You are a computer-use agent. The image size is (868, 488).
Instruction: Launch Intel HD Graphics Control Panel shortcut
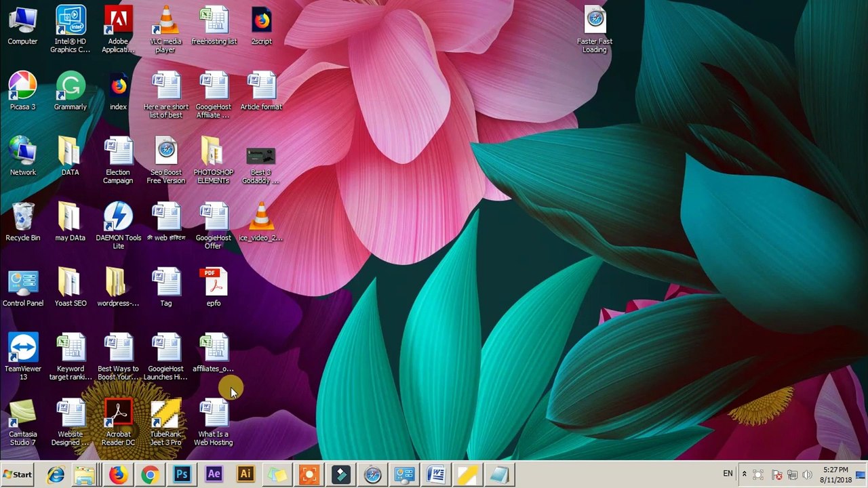point(71,30)
